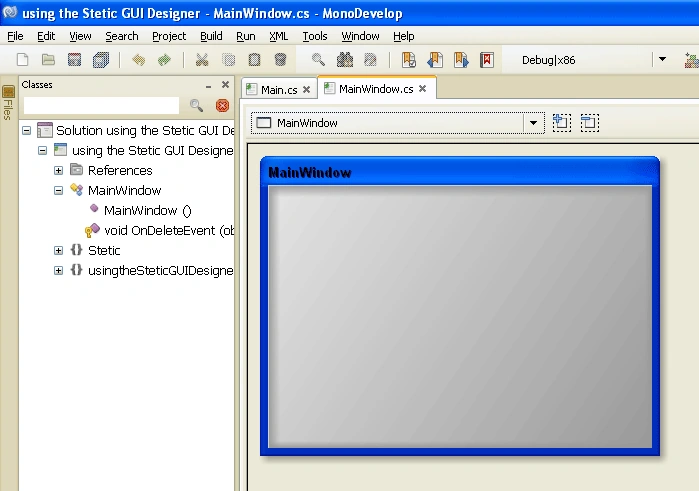Click the gray designer window canvas

click(460, 317)
